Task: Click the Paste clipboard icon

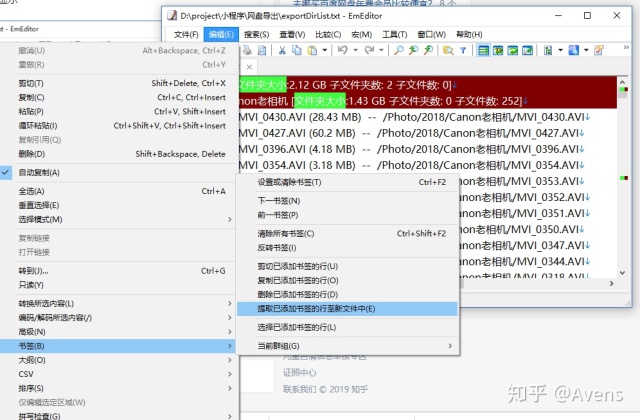Action: click(312, 50)
